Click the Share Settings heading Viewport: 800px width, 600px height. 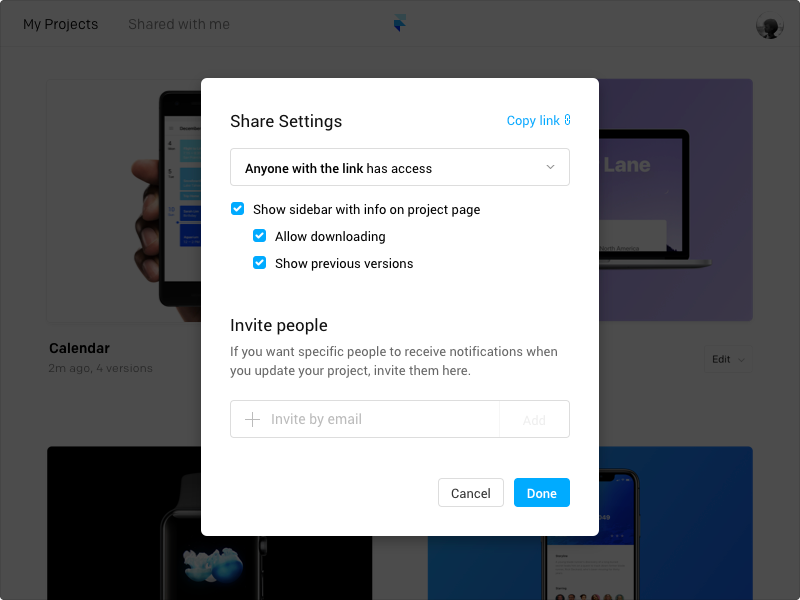click(286, 121)
